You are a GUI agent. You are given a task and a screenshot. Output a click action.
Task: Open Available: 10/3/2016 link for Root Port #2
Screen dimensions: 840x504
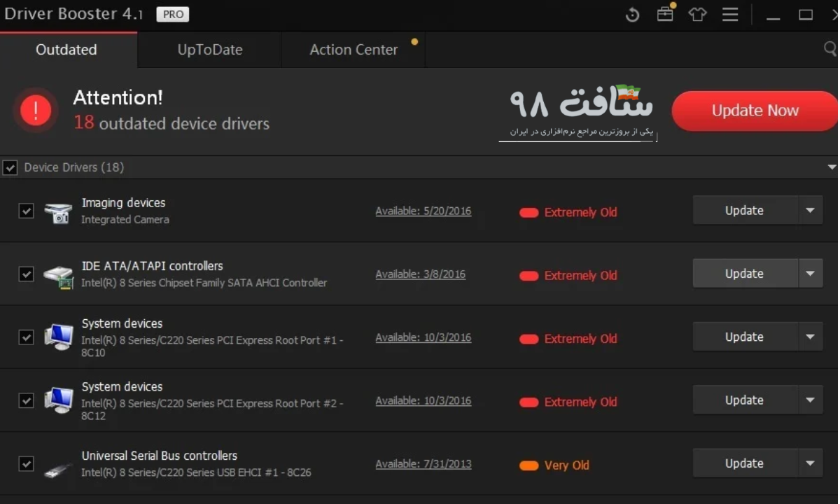(x=423, y=400)
